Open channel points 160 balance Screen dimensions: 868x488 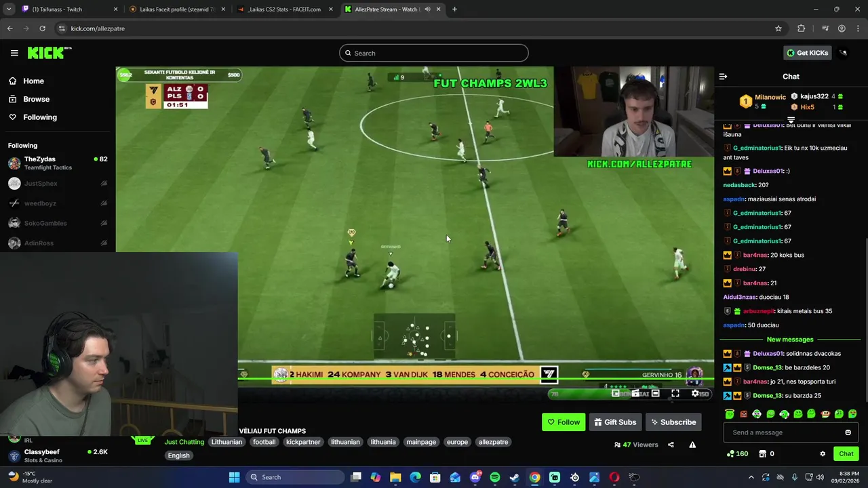[x=737, y=453]
